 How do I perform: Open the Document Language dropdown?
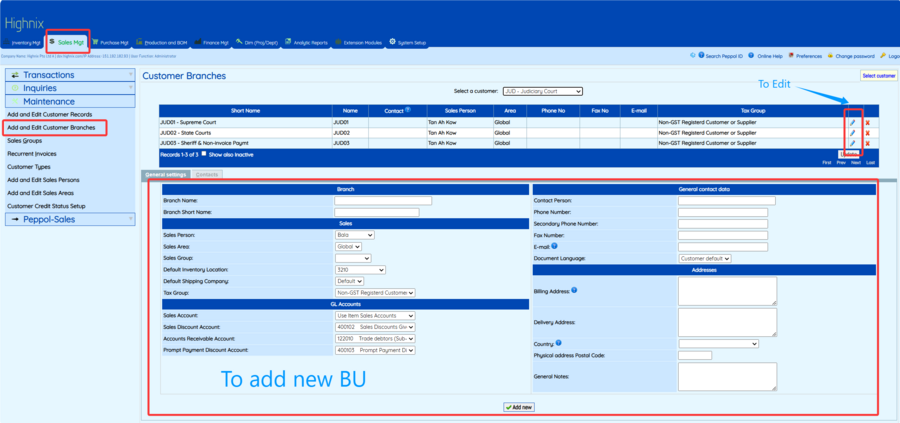[704, 258]
